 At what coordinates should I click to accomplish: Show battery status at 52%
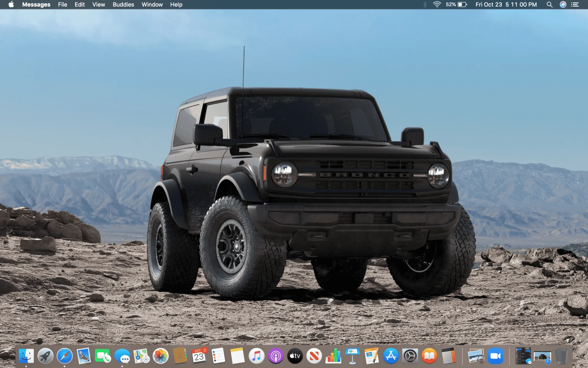coord(456,4)
